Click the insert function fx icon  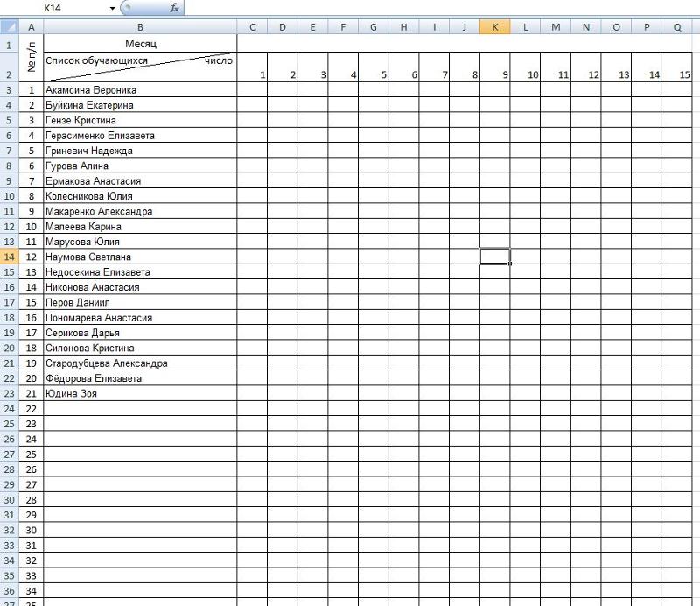pos(174,8)
